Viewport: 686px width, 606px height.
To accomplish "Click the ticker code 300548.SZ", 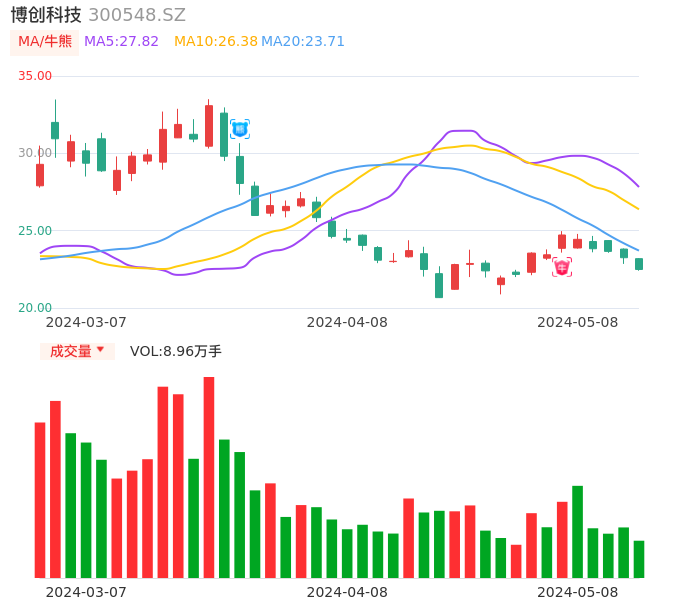I will (x=137, y=15).
